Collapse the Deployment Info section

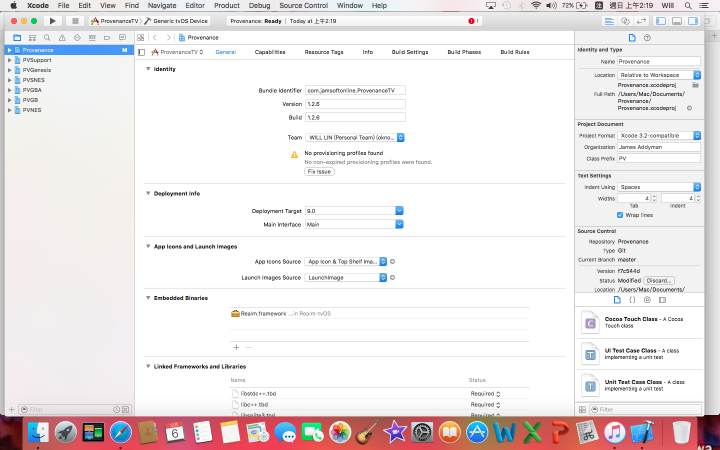pos(148,193)
